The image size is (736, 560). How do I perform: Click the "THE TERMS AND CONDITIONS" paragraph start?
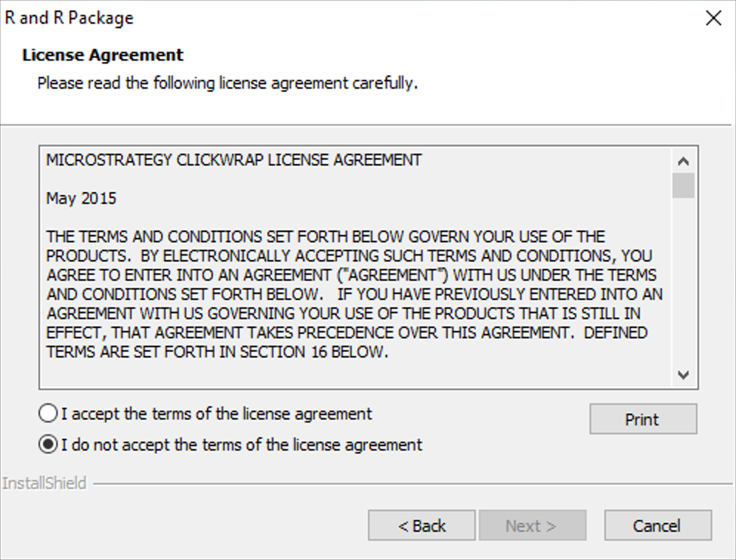tap(133, 237)
